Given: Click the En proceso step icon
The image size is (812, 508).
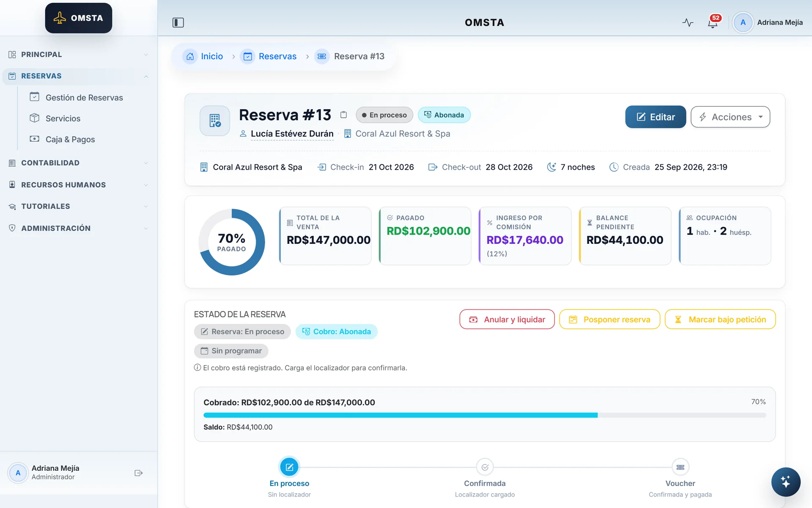Looking at the screenshot, I should (x=289, y=467).
